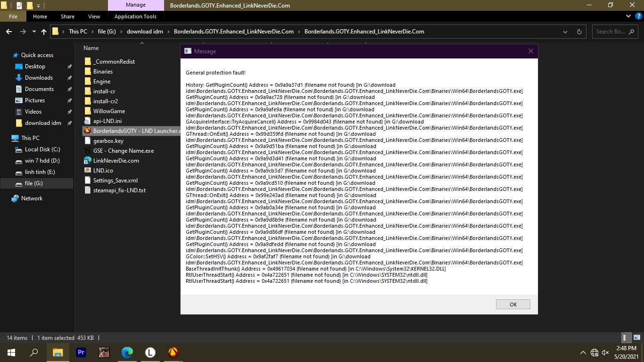Select the LinkNeverDie.com shortcut file
The height and width of the screenshot is (362, 644).
116,161
